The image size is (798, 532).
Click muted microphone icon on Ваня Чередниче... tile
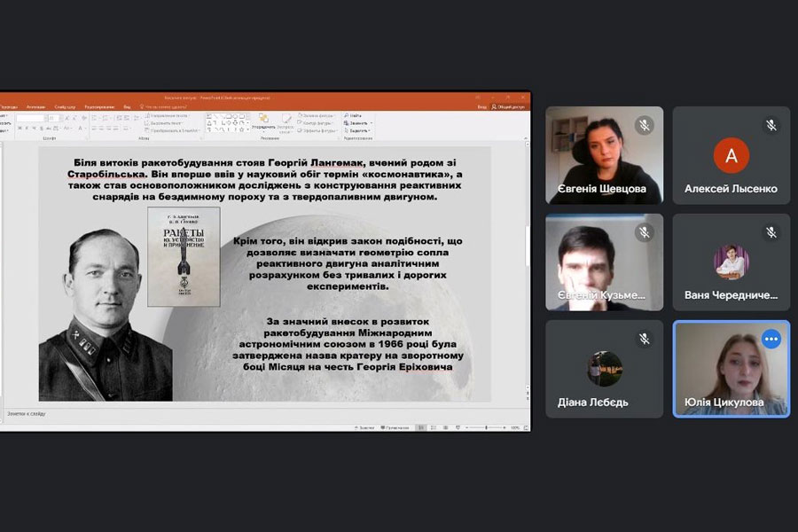pos(771,232)
